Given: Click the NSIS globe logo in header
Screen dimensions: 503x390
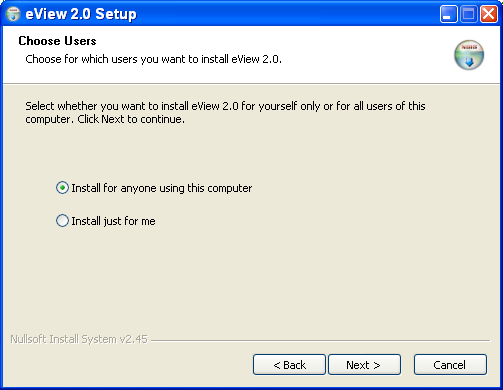Looking at the screenshot, I should coord(469,55).
